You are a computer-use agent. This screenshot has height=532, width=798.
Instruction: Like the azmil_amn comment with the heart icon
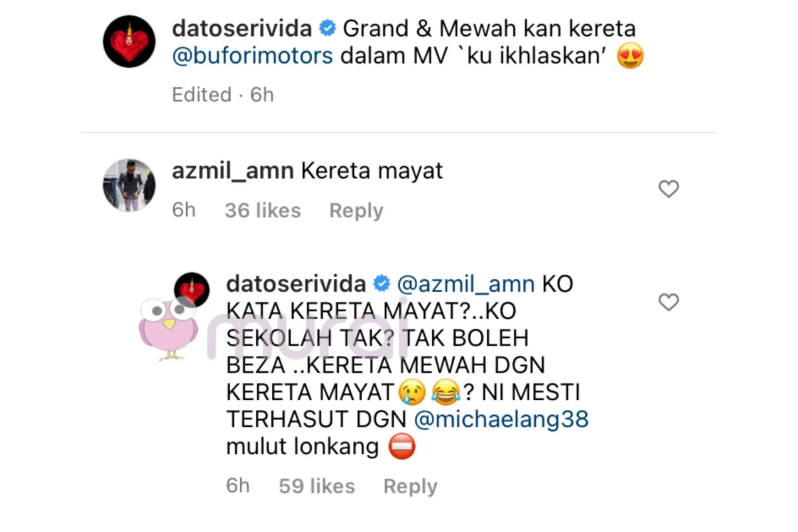point(668,189)
